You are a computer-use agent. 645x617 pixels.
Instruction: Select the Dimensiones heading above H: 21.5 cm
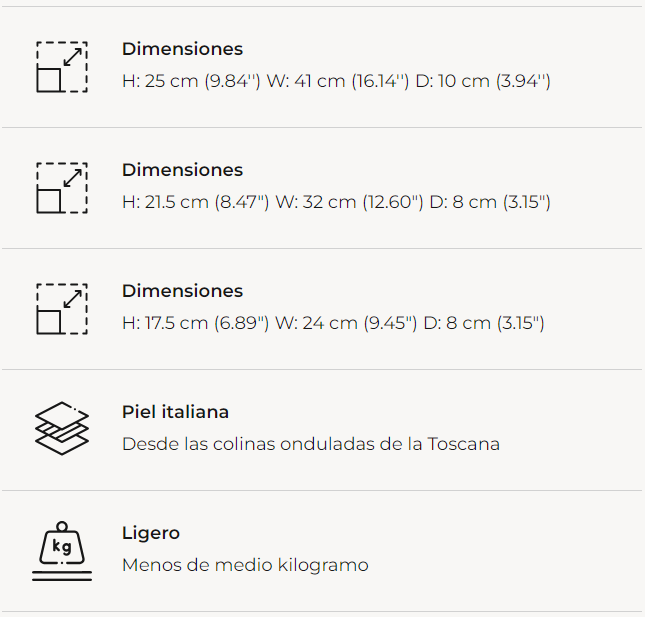[182, 170]
